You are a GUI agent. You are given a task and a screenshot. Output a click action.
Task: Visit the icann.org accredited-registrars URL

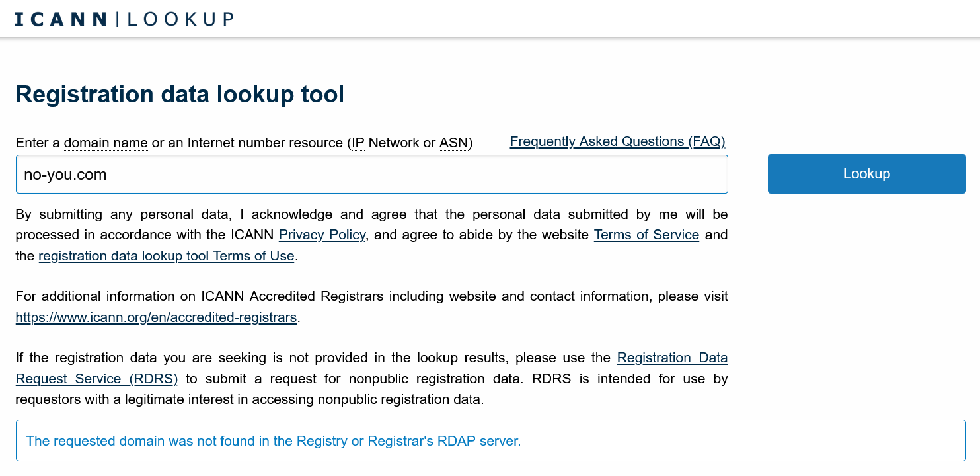156,317
